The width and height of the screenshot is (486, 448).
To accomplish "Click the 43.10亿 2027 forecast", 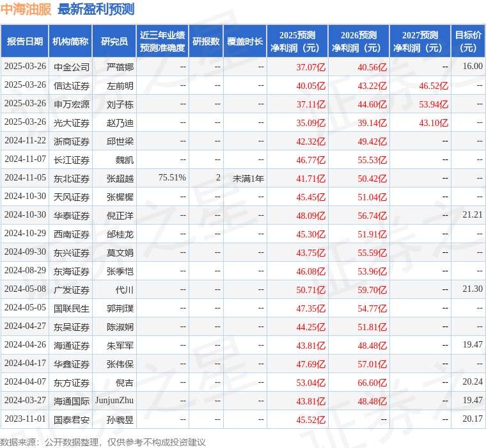I will click(434, 123).
